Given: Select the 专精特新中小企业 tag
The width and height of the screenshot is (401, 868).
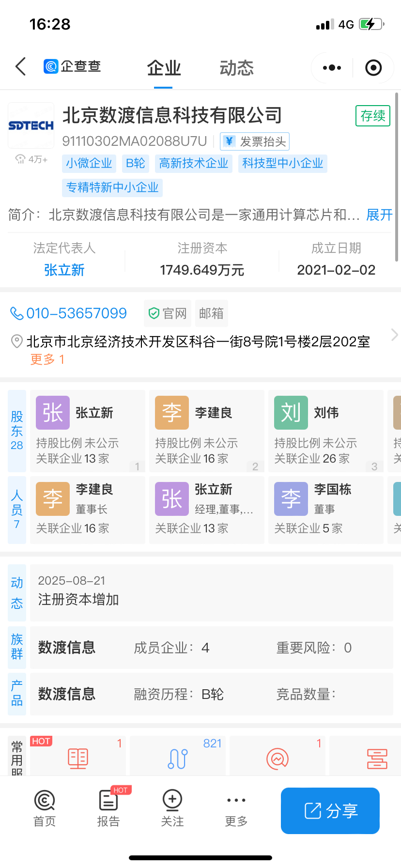Looking at the screenshot, I should tap(112, 187).
